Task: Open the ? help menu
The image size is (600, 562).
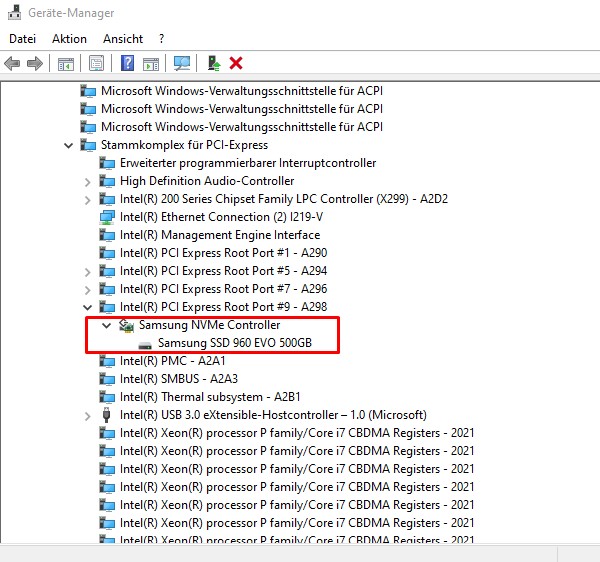Action: pyautogui.click(x=161, y=39)
